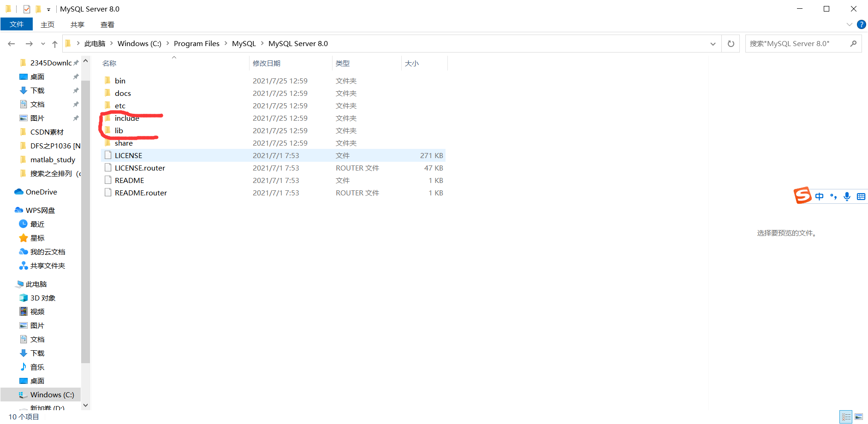The width and height of the screenshot is (868, 424).
Task: Expand the chevron after Program Files breadcrumb
Action: coord(226,43)
